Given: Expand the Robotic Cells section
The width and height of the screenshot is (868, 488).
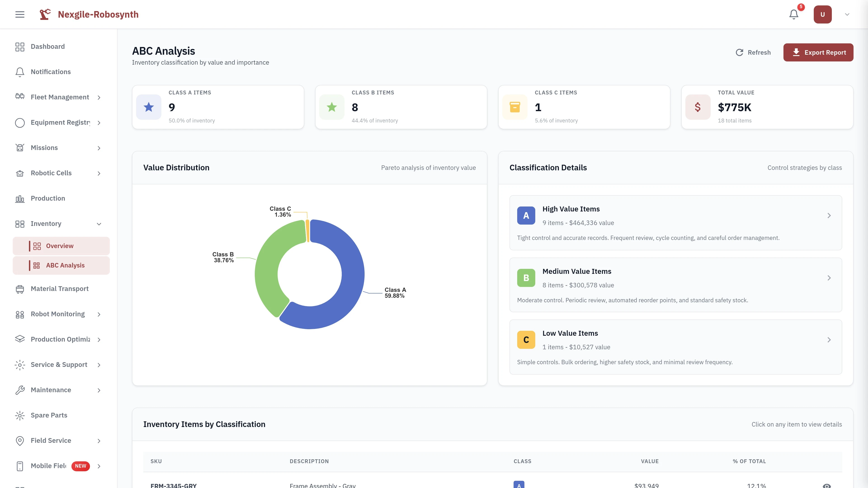Looking at the screenshot, I should (x=99, y=173).
